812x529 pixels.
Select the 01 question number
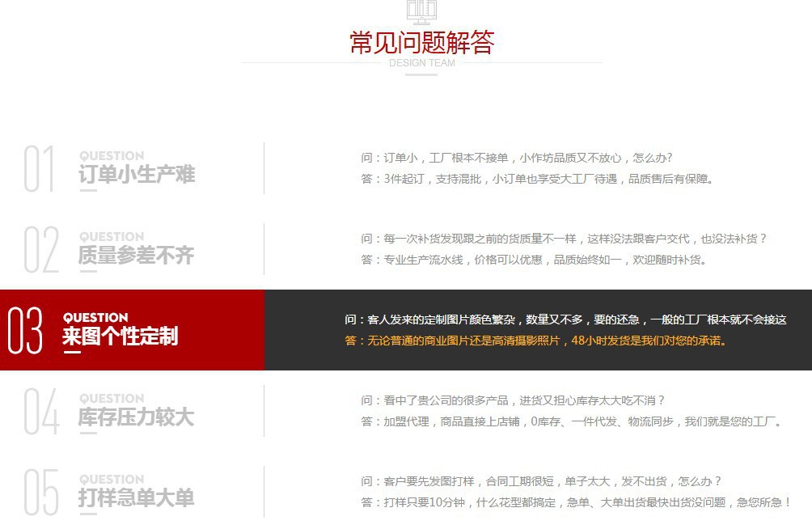pos(40,168)
